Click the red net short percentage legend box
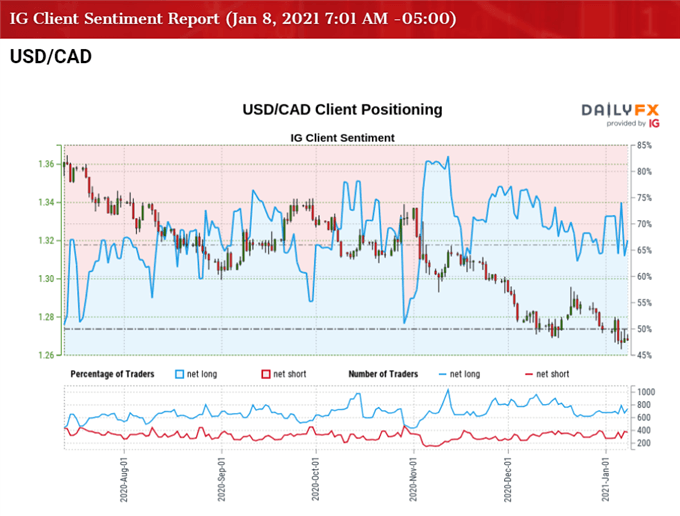This screenshot has height=516, width=680. pyautogui.click(x=266, y=374)
